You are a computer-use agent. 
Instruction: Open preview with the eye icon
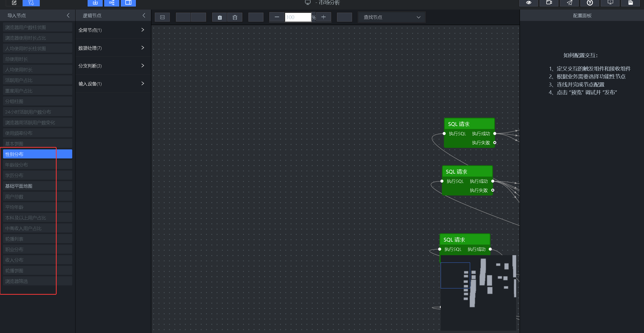(x=529, y=3)
